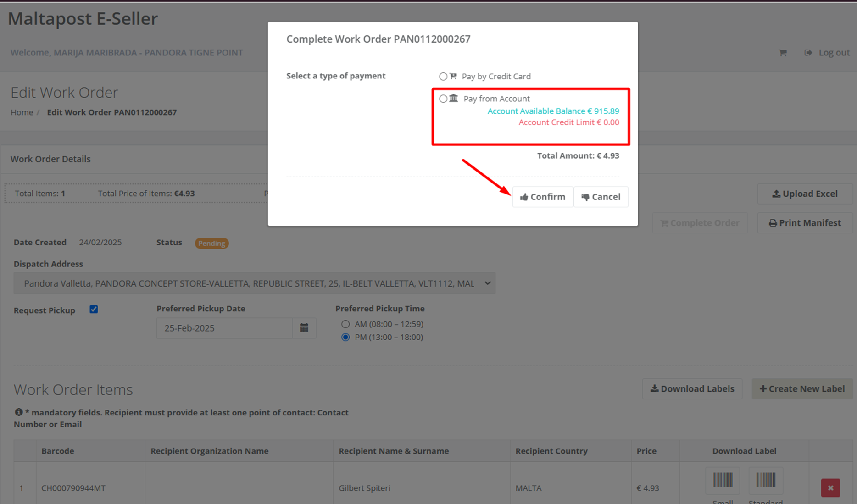The width and height of the screenshot is (857, 504).
Task: Click the Work Order Details heading
Action: tap(50, 159)
